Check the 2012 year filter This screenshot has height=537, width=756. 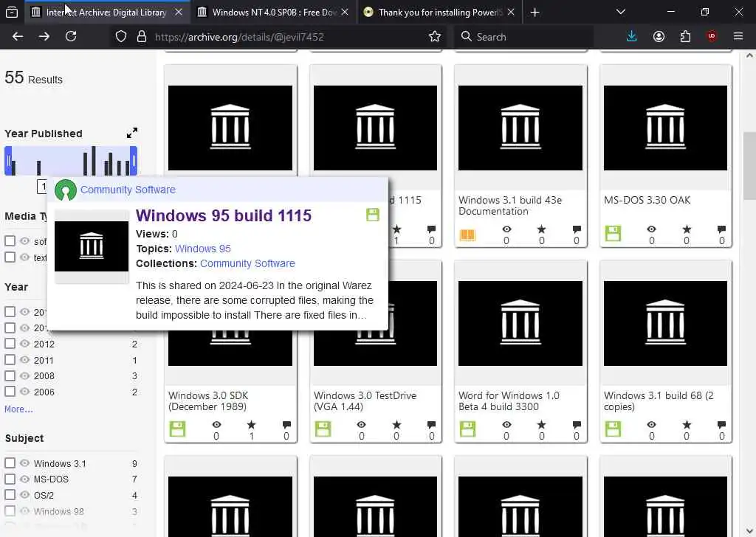coord(10,344)
